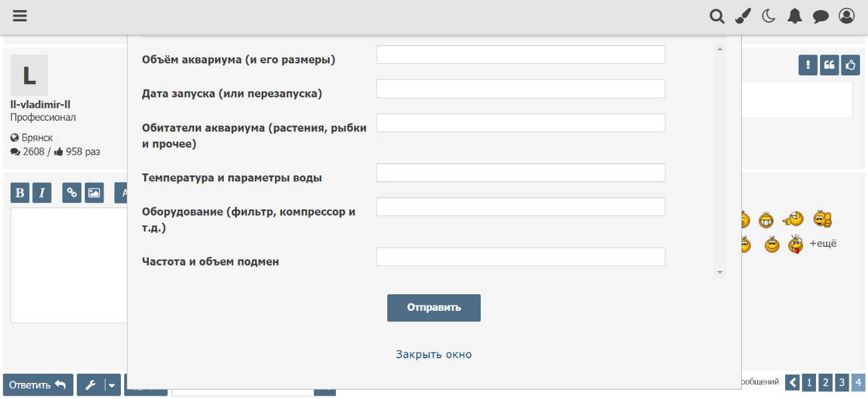Insert a link using chain icon
Screen dimensions: 868x399
72,193
